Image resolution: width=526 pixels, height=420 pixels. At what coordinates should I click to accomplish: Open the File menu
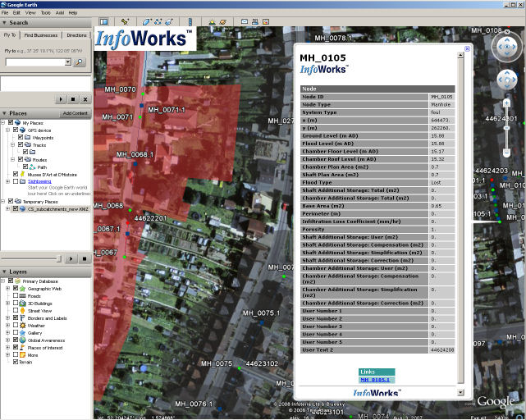coord(5,13)
